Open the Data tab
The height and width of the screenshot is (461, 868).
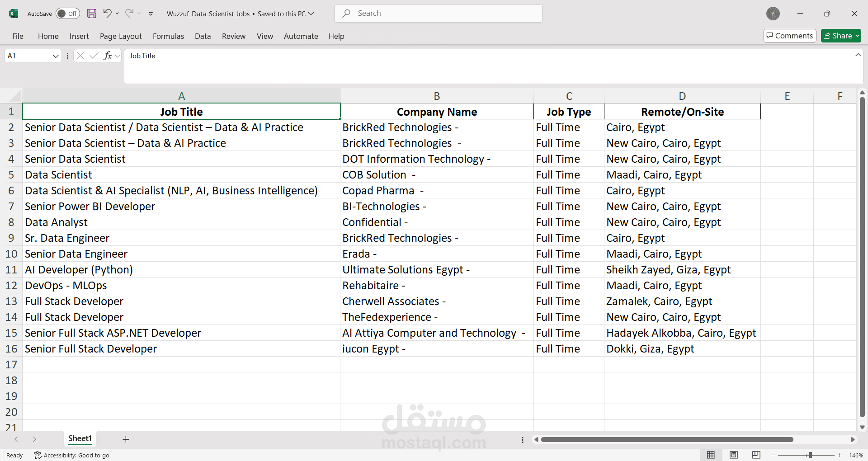(x=203, y=36)
